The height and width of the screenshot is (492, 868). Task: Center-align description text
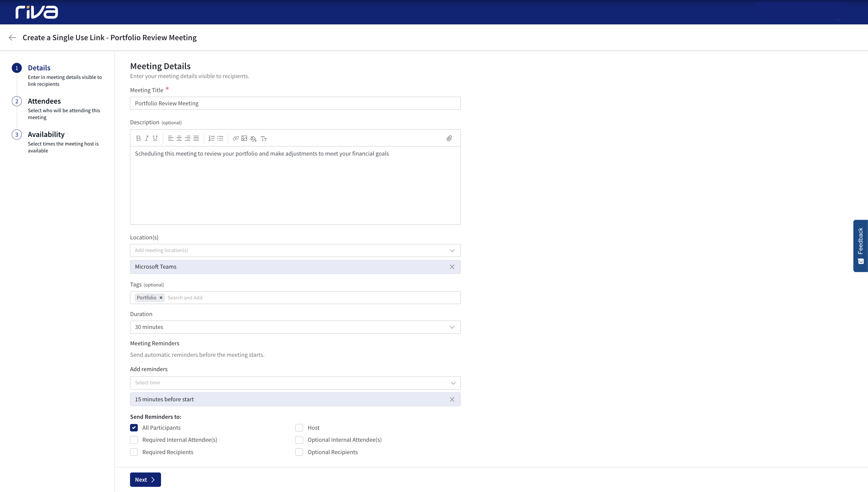[179, 138]
